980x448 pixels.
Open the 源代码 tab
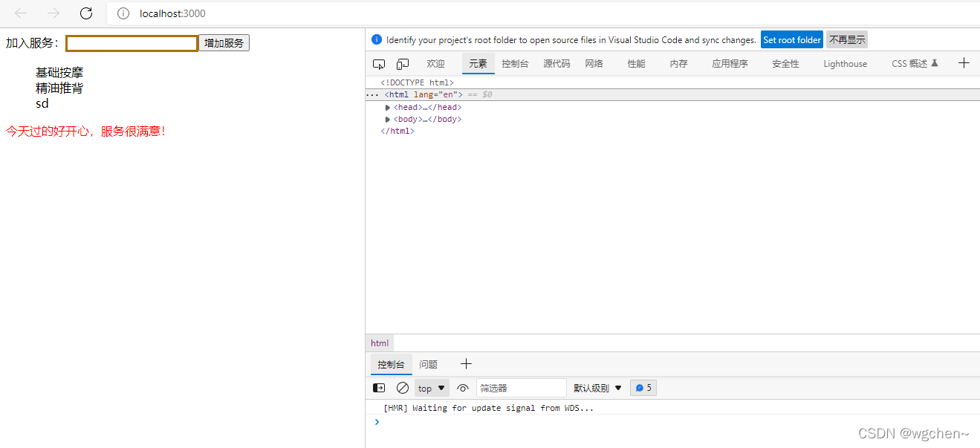point(557,64)
